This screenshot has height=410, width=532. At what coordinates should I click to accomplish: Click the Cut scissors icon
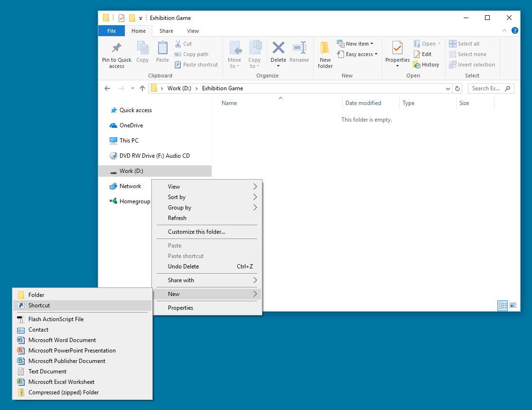click(x=178, y=44)
